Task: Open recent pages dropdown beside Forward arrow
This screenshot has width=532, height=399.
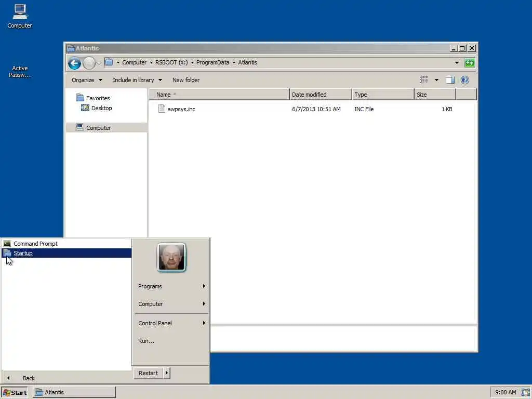Action: pyautogui.click(x=99, y=63)
